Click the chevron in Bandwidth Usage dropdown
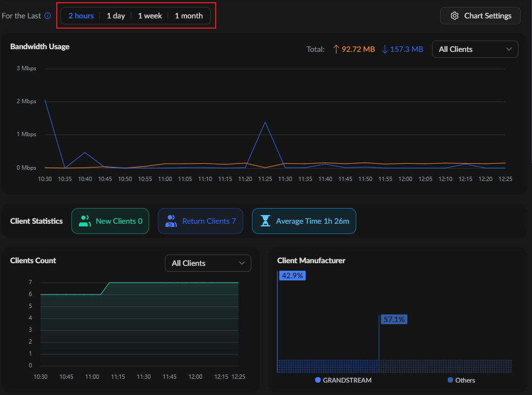The width and height of the screenshot is (532, 395). (x=509, y=49)
